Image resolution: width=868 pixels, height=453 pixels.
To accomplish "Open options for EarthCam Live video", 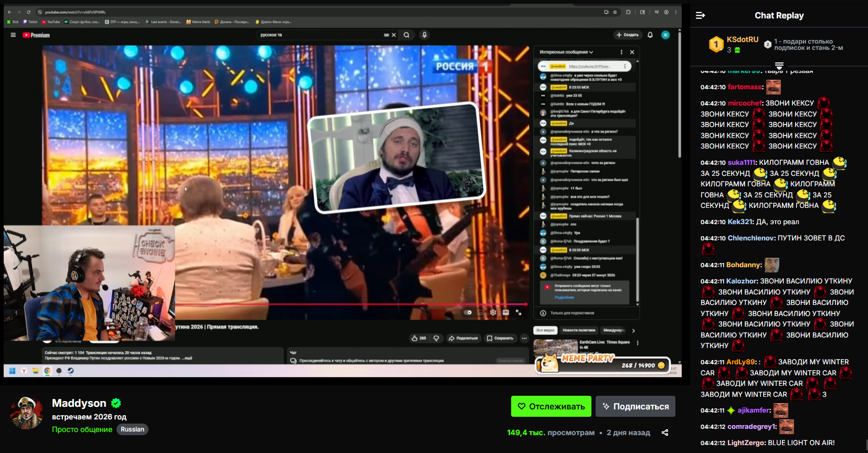I will point(638,343).
